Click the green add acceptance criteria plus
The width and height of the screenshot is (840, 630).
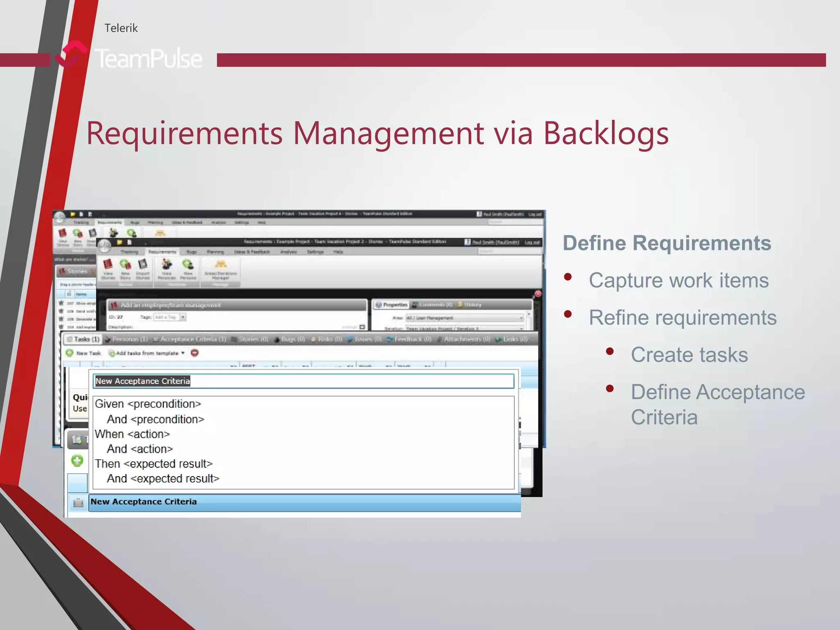pyautogui.click(x=77, y=461)
